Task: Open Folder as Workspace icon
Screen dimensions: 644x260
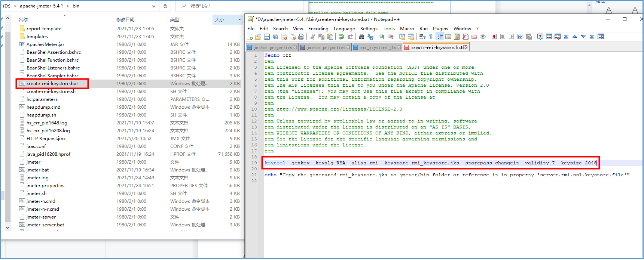Action: (474, 37)
